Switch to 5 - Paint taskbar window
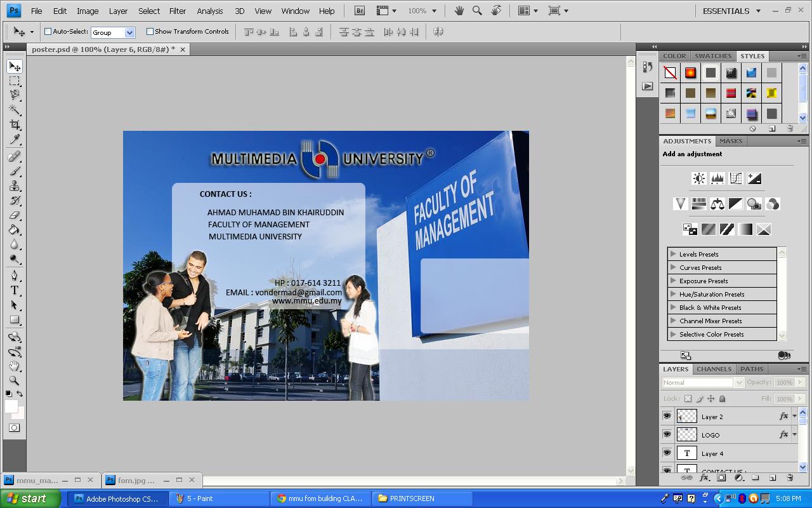Viewport: 812px width, 508px height. point(219,498)
